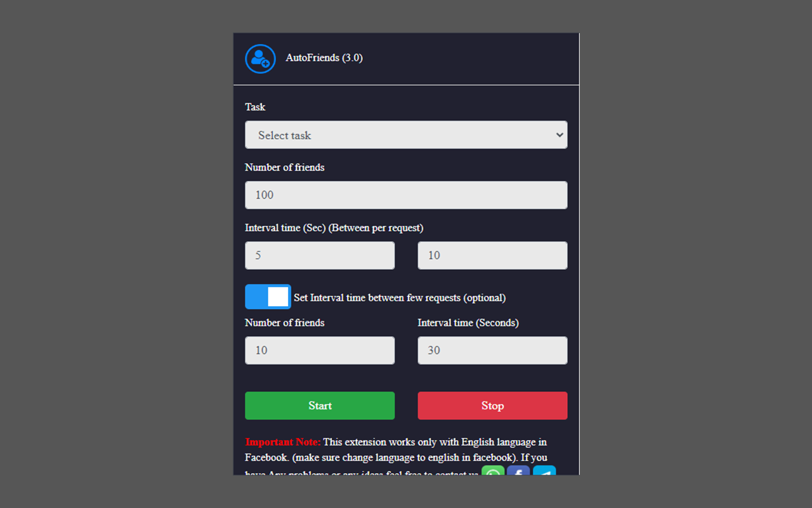Viewport: 812px width, 508px height.
Task: Click the blue Telegram paper plane icon
Action: click(544, 473)
